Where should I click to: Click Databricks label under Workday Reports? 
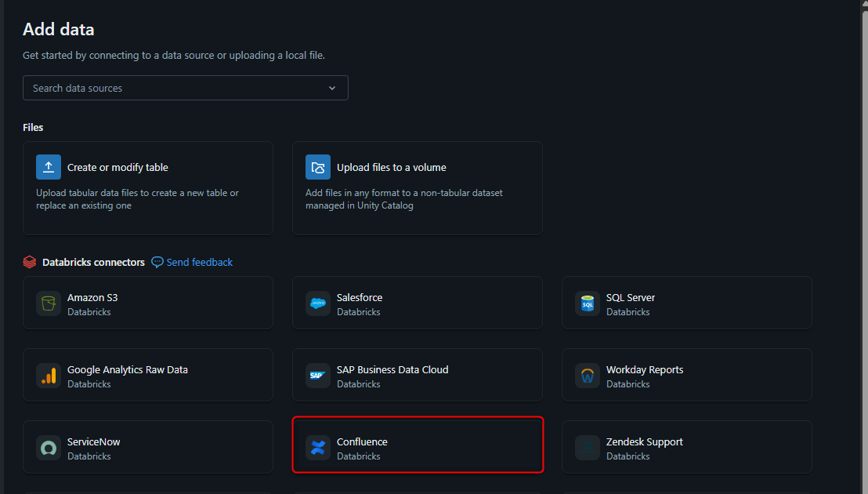627,383
